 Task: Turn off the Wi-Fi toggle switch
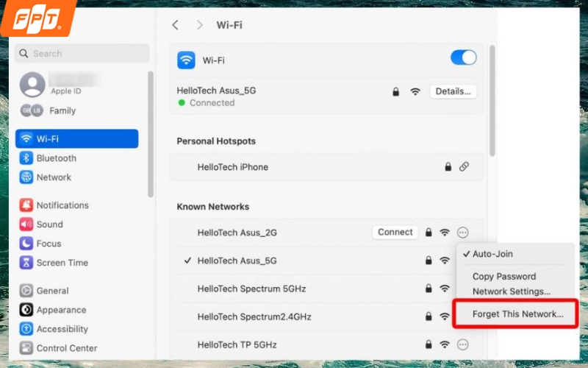click(x=464, y=58)
